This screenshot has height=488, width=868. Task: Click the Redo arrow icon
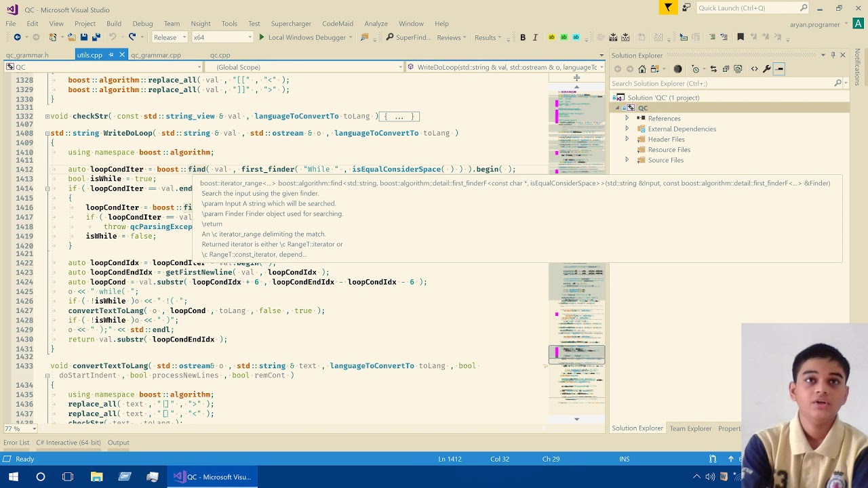pos(132,37)
